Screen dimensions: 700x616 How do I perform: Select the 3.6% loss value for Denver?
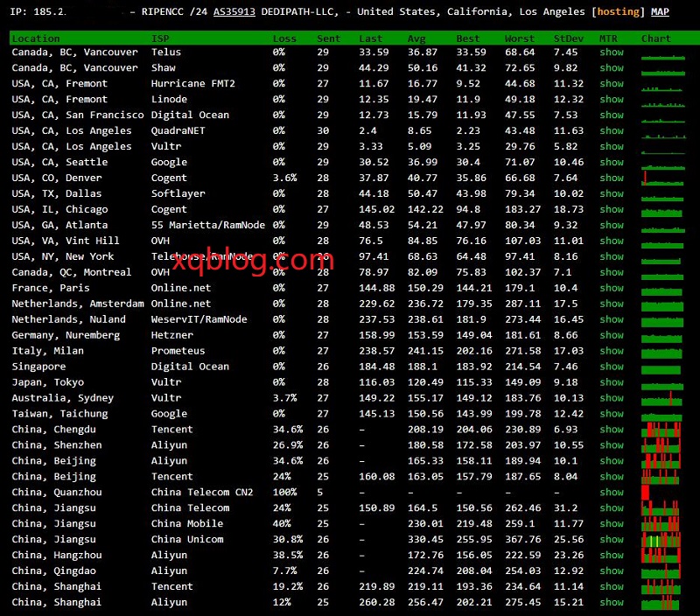pos(285,178)
